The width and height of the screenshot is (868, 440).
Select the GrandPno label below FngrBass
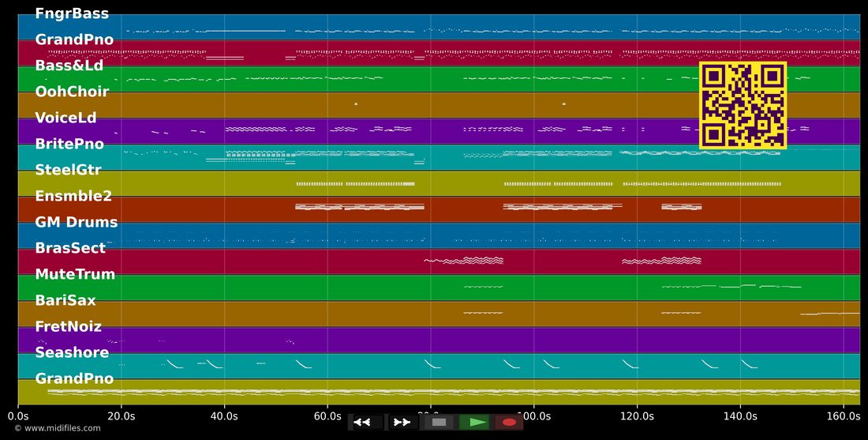click(x=74, y=40)
